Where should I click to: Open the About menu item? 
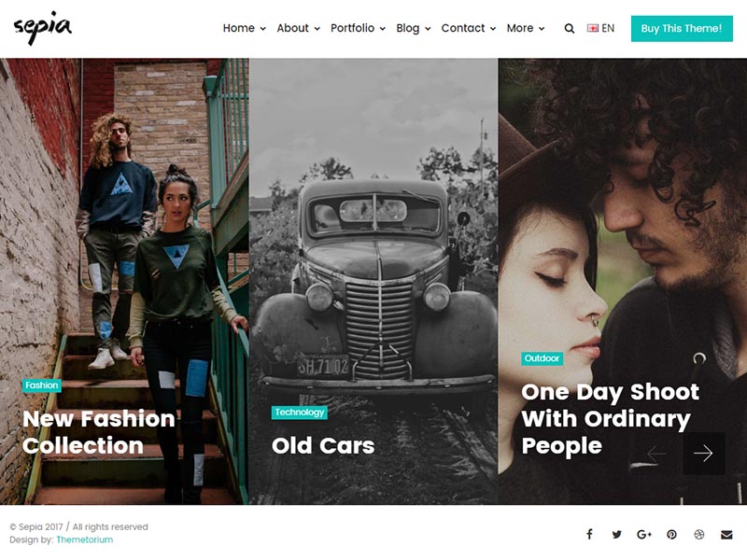[x=298, y=28]
